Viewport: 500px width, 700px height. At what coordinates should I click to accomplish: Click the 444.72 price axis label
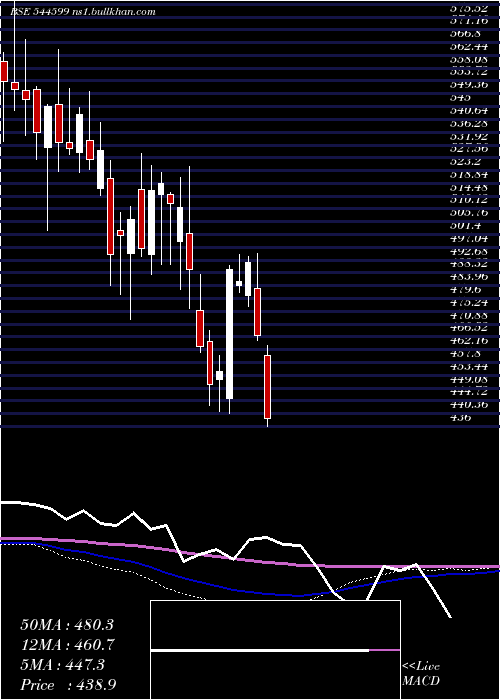click(x=467, y=392)
